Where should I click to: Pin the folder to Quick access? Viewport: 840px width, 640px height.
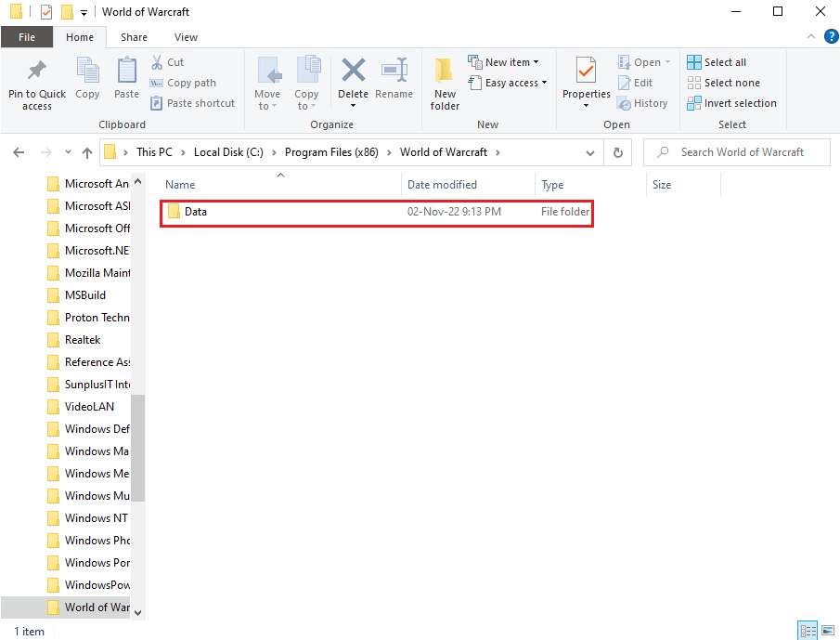[x=37, y=85]
